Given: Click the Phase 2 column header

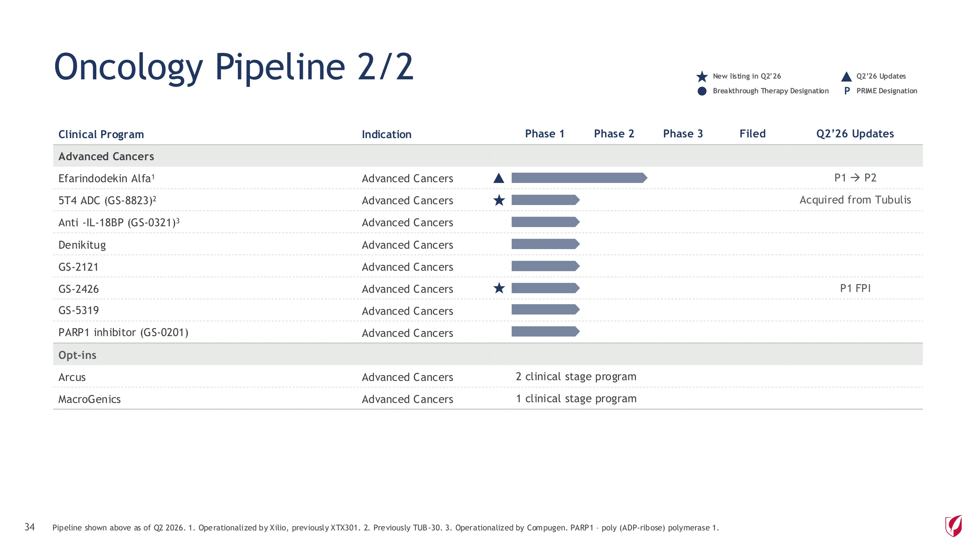Looking at the screenshot, I should coord(614,134).
